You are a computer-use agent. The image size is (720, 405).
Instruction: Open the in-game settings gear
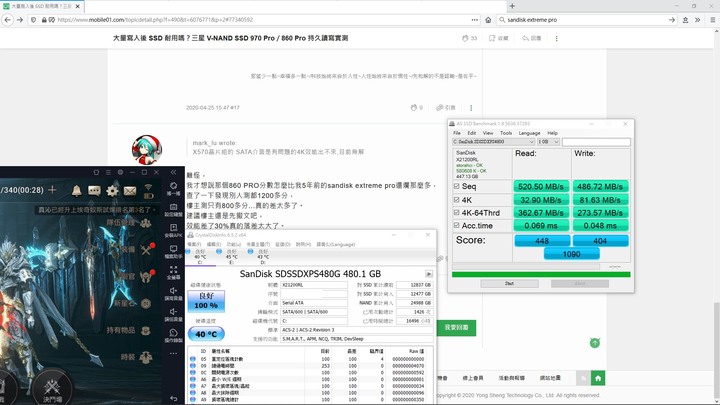112,191
